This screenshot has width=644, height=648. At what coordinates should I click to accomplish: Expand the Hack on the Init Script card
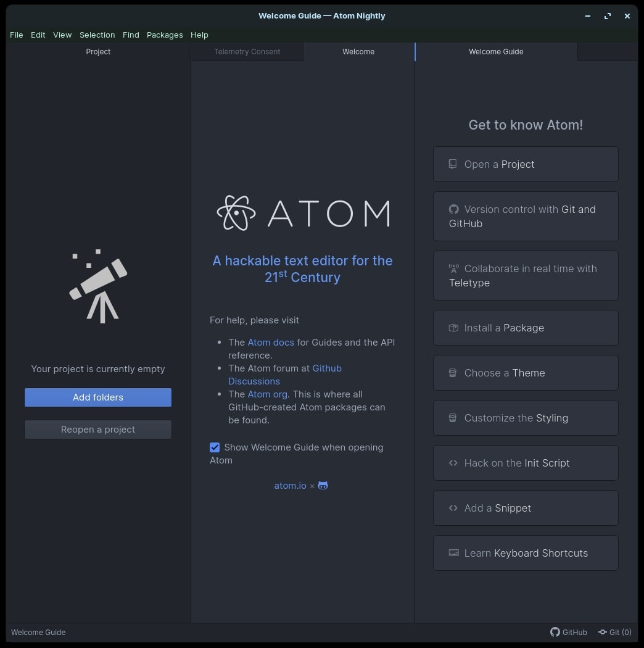click(526, 463)
